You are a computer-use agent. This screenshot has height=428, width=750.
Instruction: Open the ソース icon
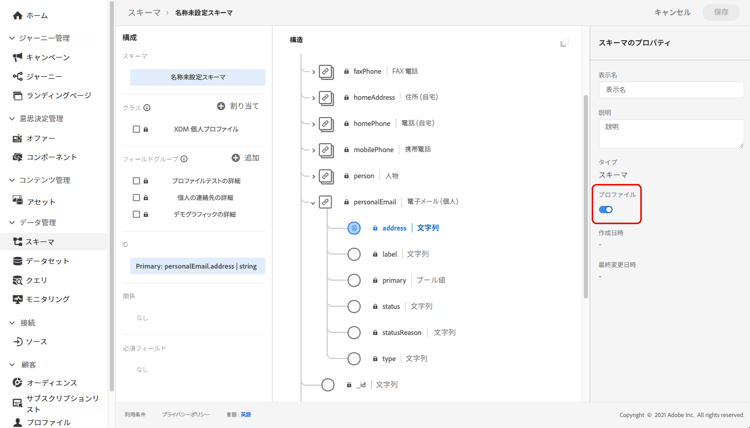(18, 341)
